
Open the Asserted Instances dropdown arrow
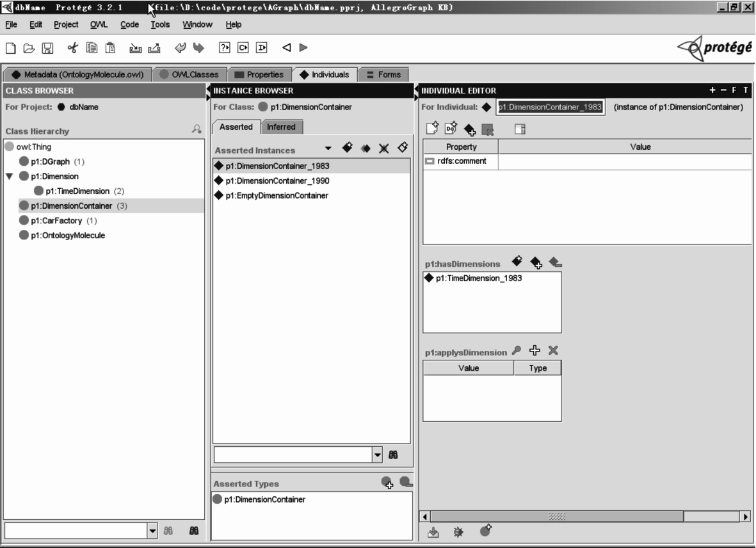(x=328, y=148)
